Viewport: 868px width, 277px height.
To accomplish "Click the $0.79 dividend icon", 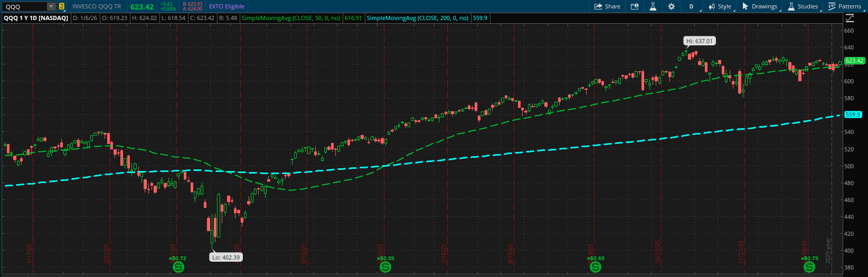I will [809, 267].
